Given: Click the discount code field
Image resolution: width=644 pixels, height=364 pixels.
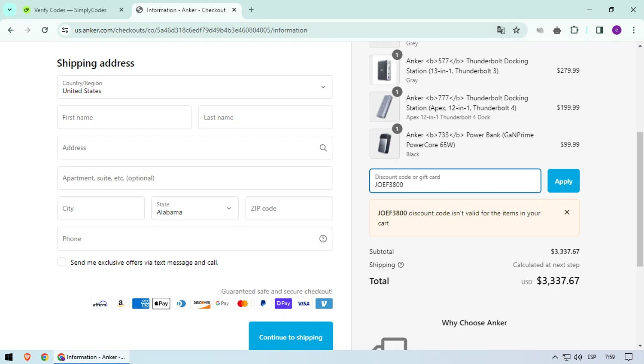Looking at the screenshot, I should coord(455,181).
